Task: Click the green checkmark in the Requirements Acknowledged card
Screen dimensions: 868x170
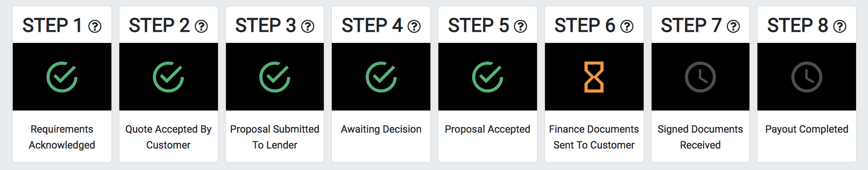Action: (x=62, y=77)
